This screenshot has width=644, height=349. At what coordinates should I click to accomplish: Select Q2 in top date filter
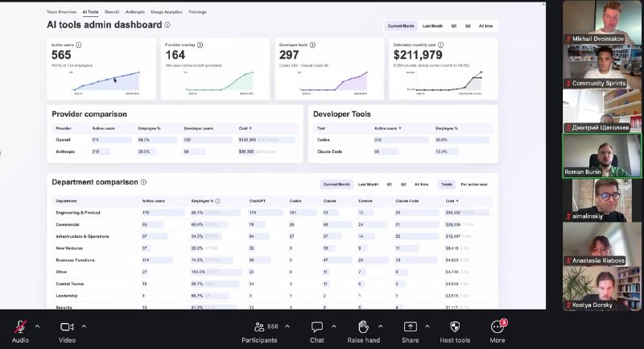click(468, 26)
